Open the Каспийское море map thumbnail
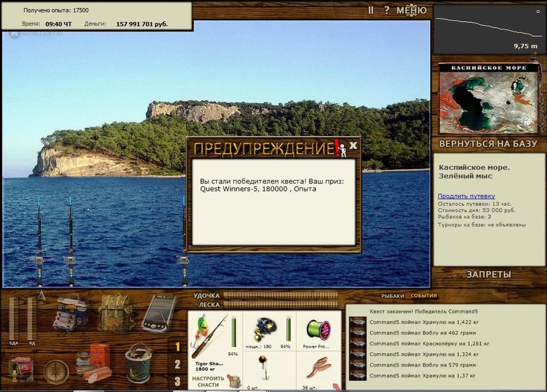 click(488, 99)
